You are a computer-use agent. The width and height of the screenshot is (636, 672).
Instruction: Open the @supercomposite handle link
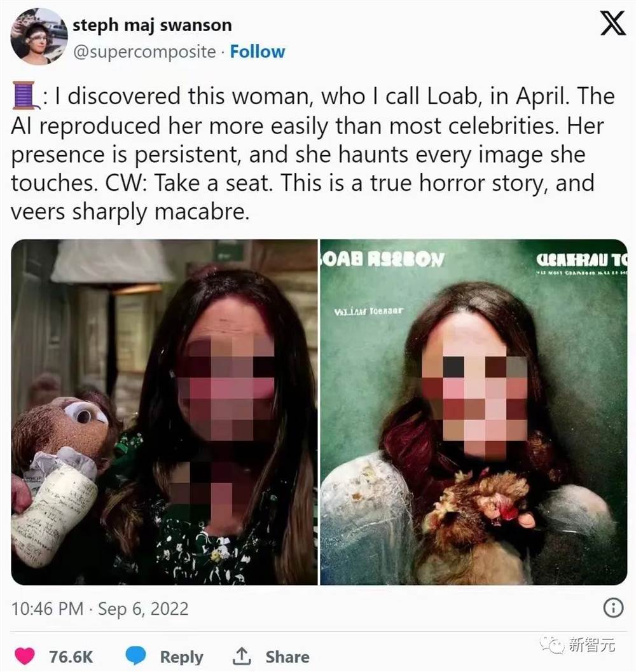[144, 52]
